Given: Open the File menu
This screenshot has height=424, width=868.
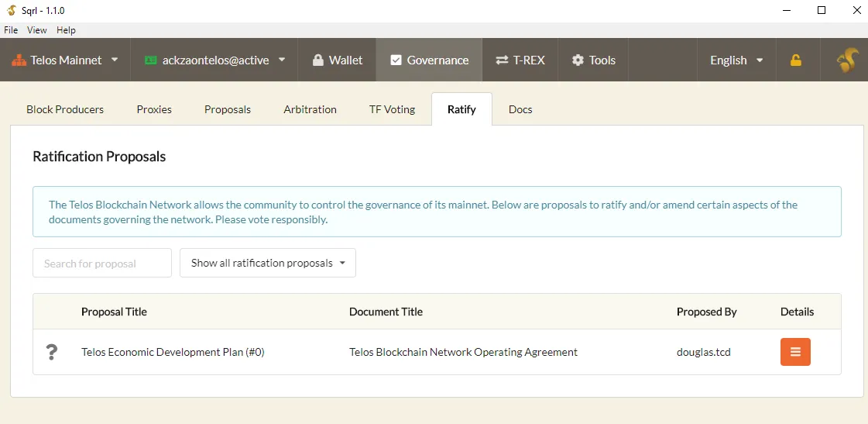Looking at the screenshot, I should [x=11, y=30].
